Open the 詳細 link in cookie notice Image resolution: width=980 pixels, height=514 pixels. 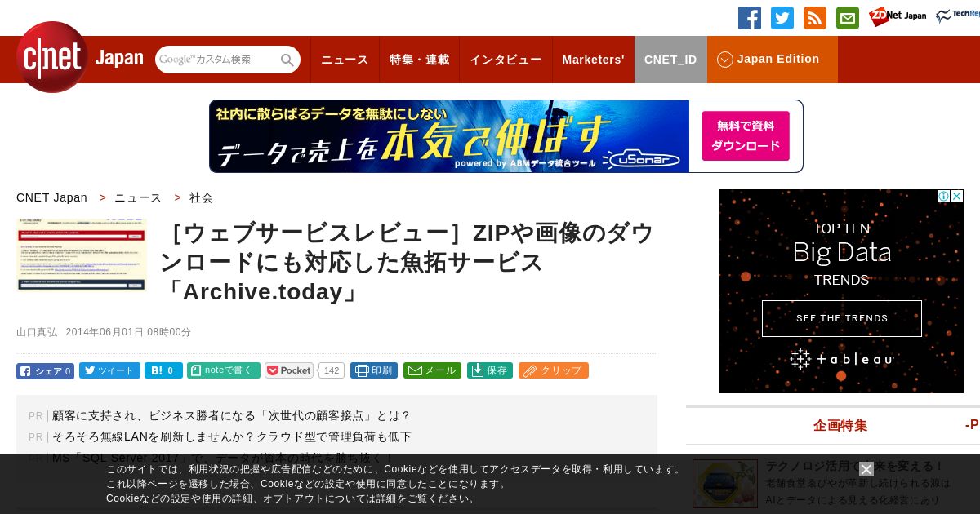pyautogui.click(x=386, y=498)
